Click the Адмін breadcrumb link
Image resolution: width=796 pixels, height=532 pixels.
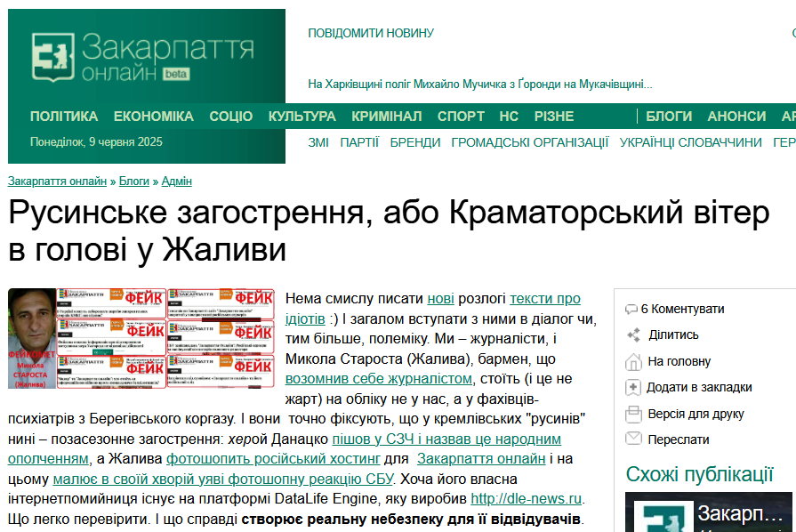[x=176, y=181]
